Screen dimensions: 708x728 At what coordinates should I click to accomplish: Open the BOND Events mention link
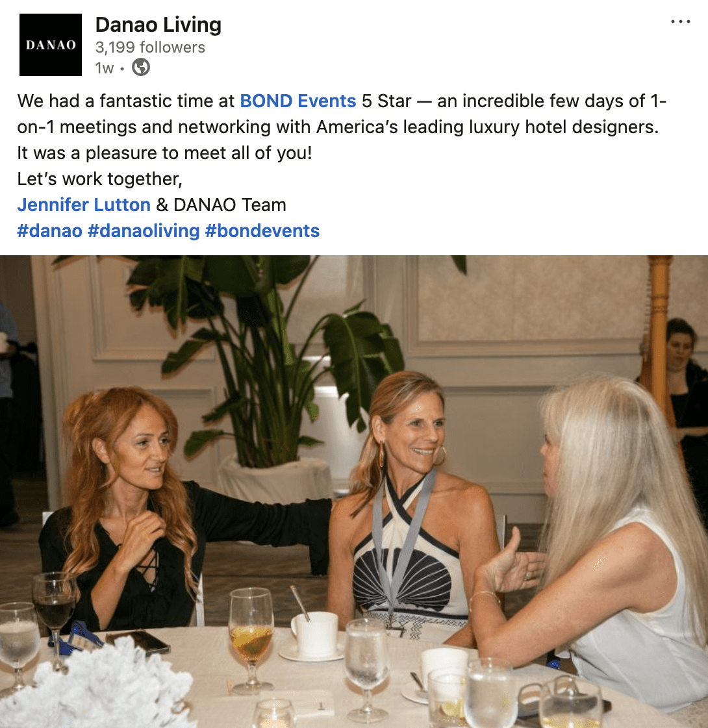297,101
